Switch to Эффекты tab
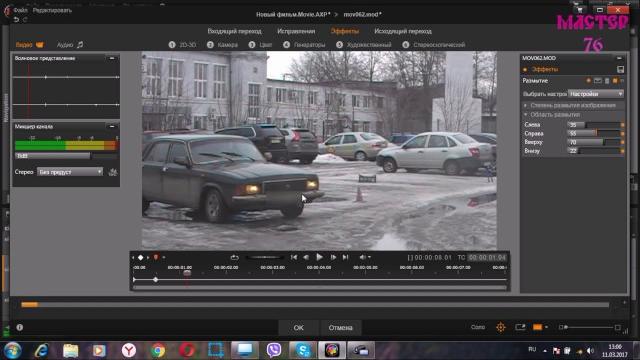 click(x=344, y=31)
